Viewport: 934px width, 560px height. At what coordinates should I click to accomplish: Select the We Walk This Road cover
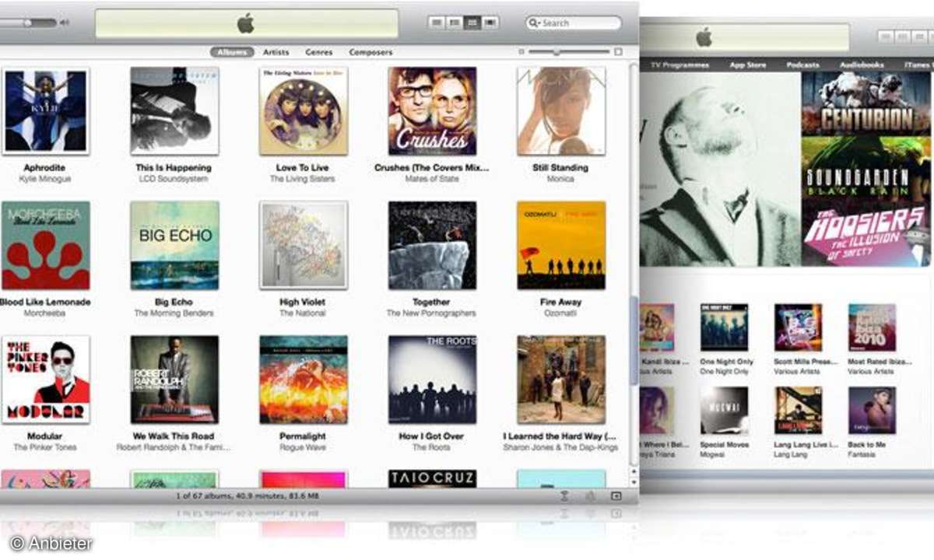click(x=174, y=380)
